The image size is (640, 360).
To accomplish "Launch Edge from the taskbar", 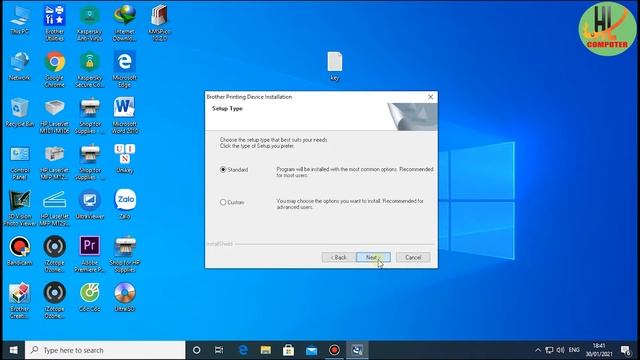I will [x=243, y=350].
